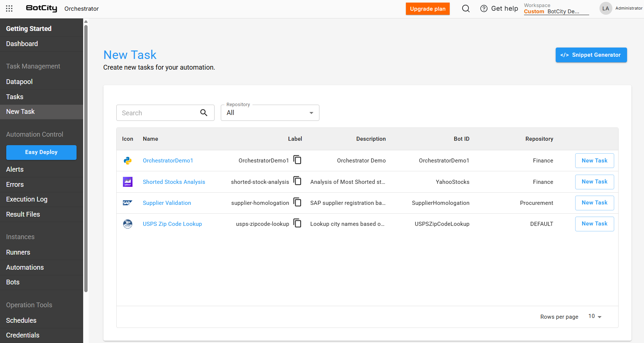The image size is (644, 343).
Task: Copy the OrchestratorDemo1 label
Action: (297, 160)
